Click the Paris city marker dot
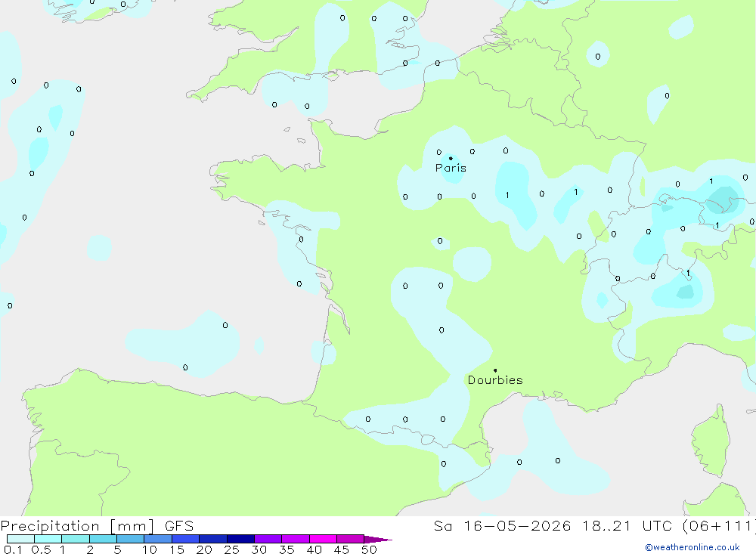 [x=451, y=158]
